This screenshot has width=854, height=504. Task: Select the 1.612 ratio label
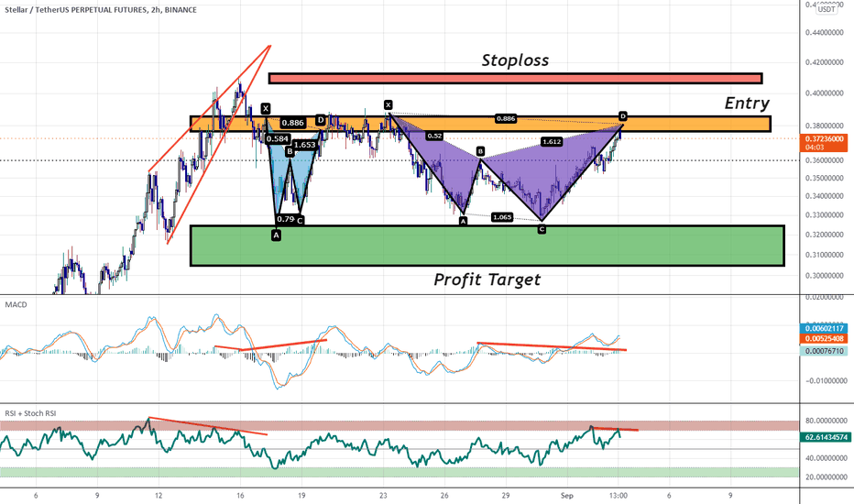click(x=552, y=142)
